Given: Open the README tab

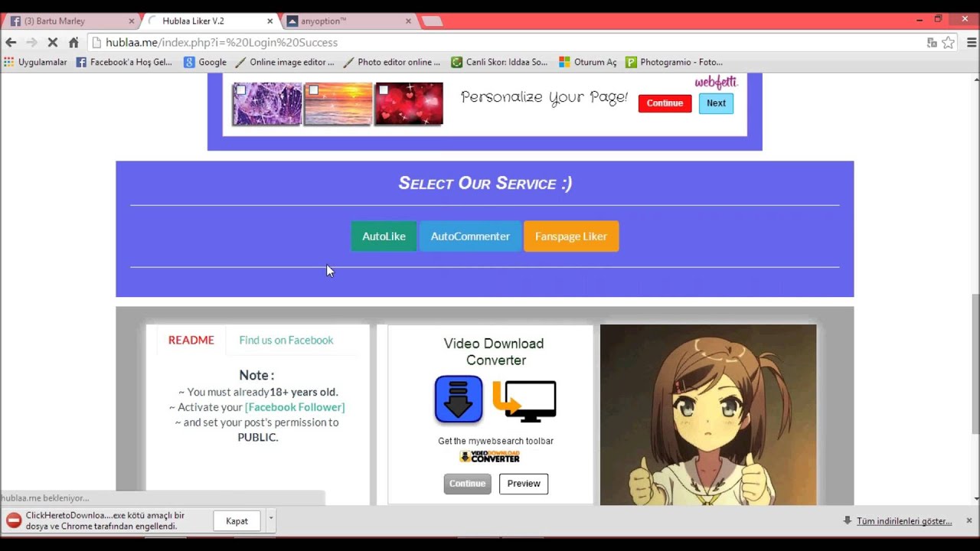Looking at the screenshot, I should click(191, 340).
